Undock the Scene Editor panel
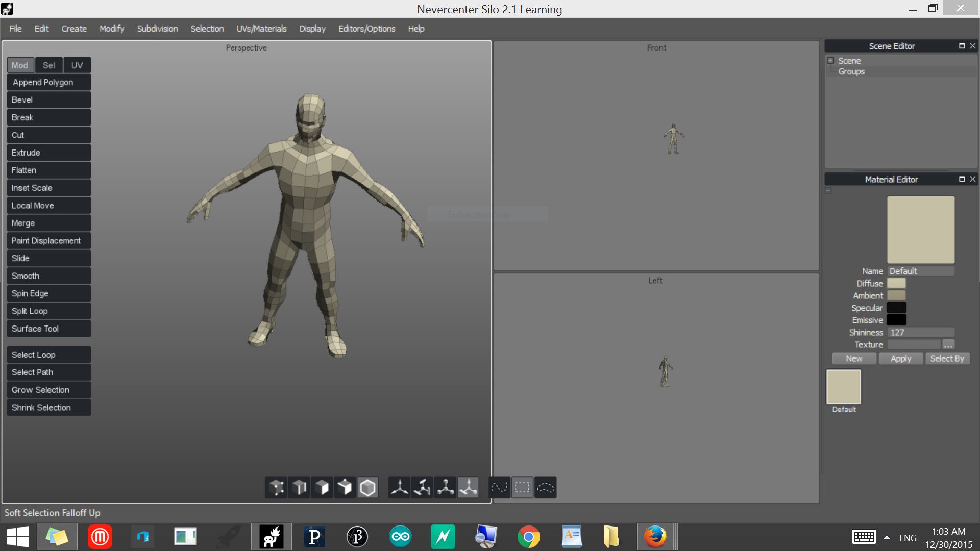The width and height of the screenshot is (980, 551). [962, 46]
